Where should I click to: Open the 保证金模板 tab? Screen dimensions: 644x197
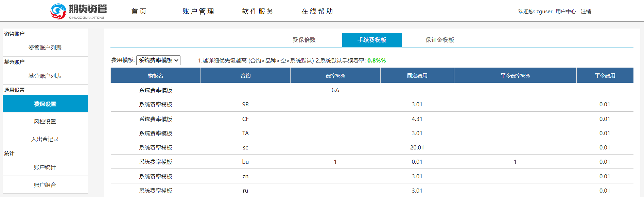(x=439, y=40)
